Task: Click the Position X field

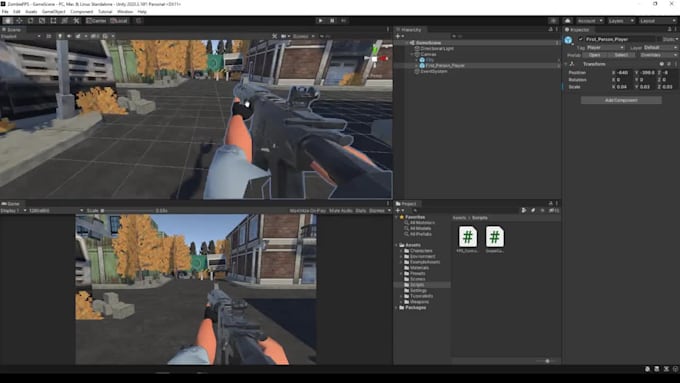Action: 625,72
